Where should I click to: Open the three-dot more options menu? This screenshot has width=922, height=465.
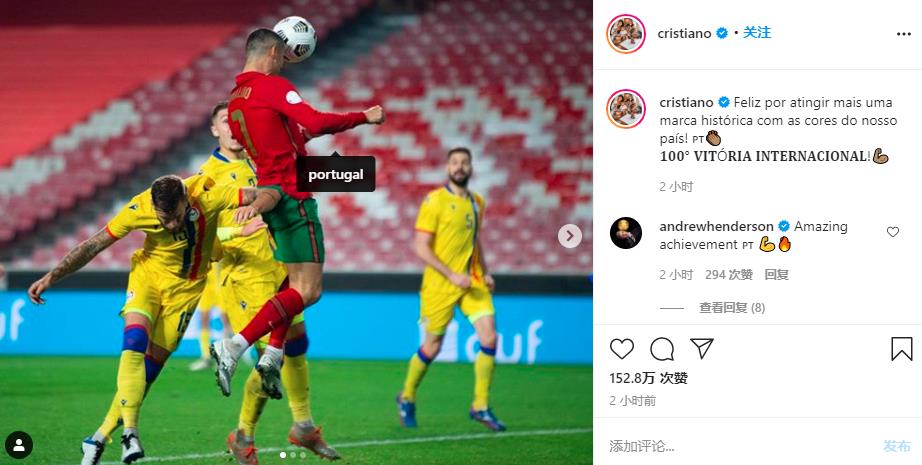click(x=903, y=34)
